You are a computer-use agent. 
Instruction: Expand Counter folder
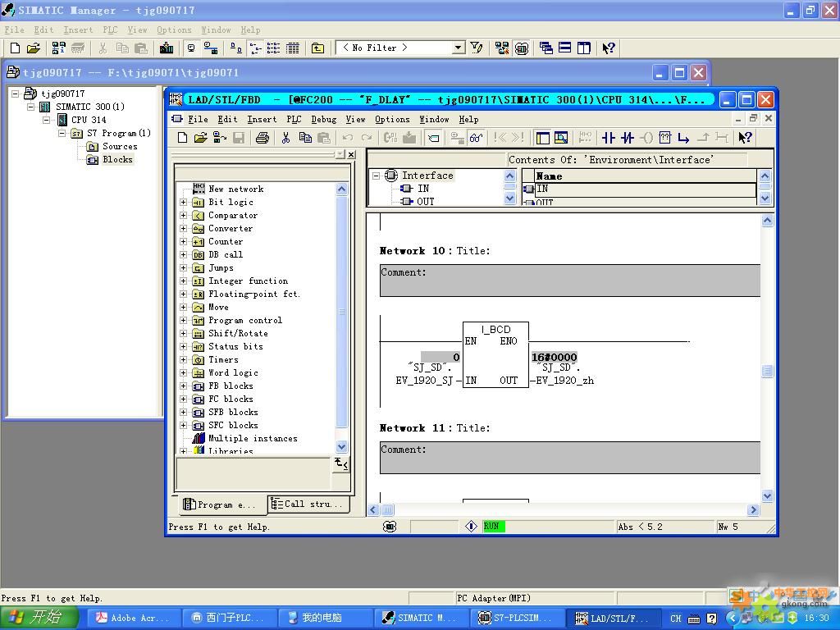click(183, 242)
